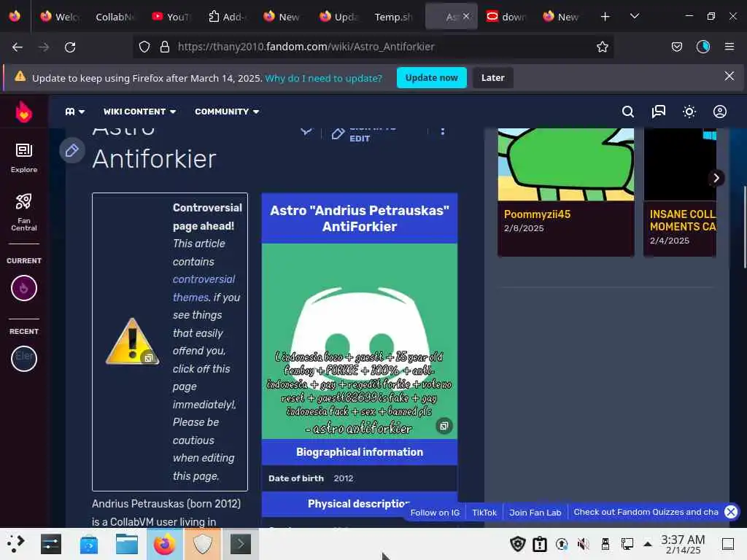Close the active Astro tab
Image resolution: width=747 pixels, height=560 pixels.
click(x=466, y=16)
